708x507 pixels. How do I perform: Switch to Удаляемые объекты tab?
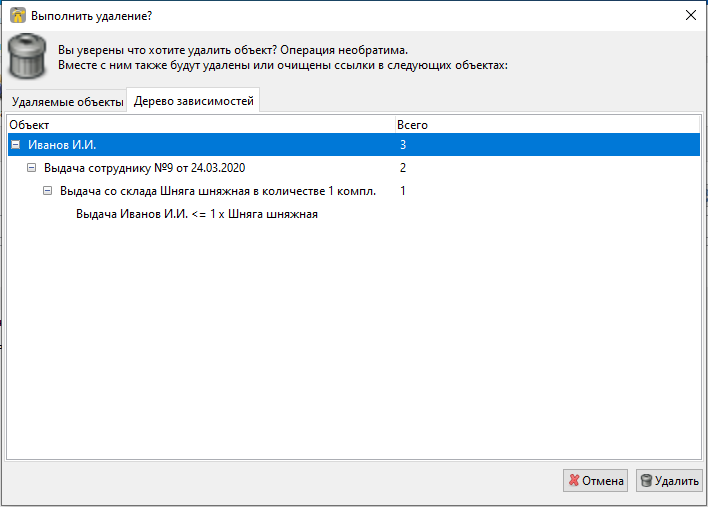[67, 102]
